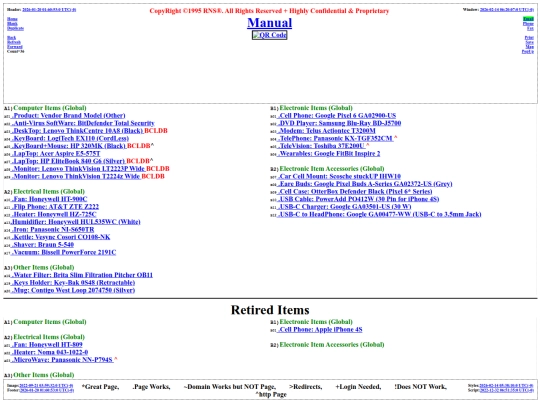Open Cell Phone: Google Pixel 6 link
The width and height of the screenshot is (540, 405).
click(x=337, y=116)
